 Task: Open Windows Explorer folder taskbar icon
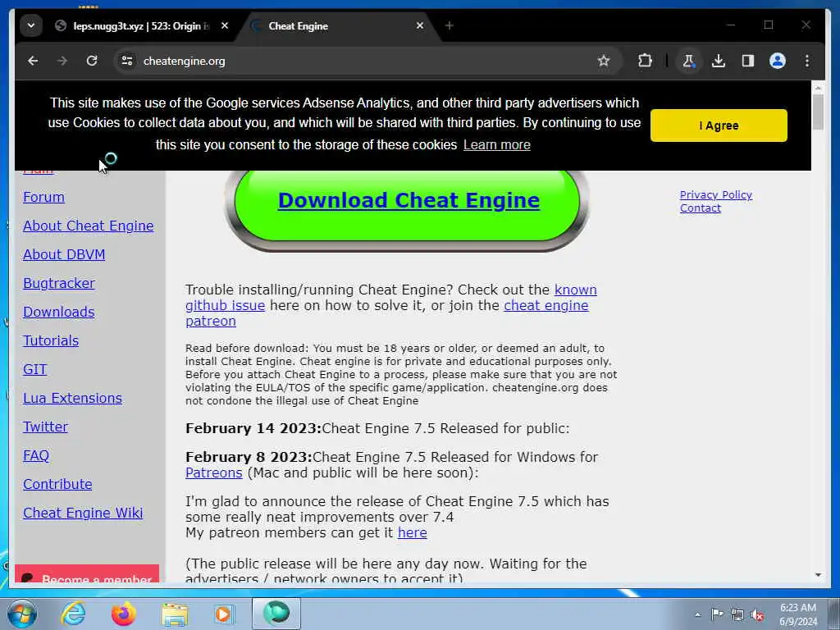coord(175,614)
